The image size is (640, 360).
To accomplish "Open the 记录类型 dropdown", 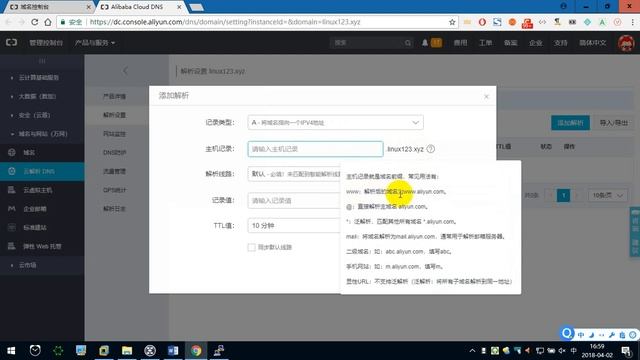I will click(x=335, y=122).
